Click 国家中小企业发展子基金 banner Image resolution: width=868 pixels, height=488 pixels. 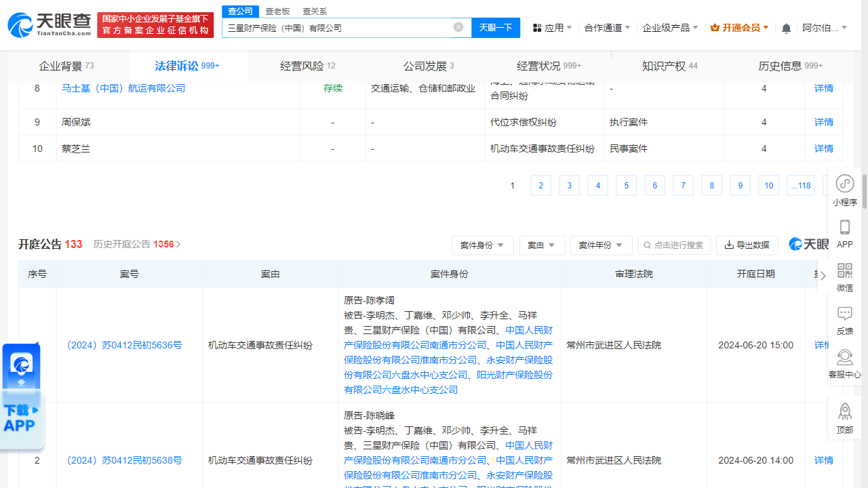tap(155, 25)
